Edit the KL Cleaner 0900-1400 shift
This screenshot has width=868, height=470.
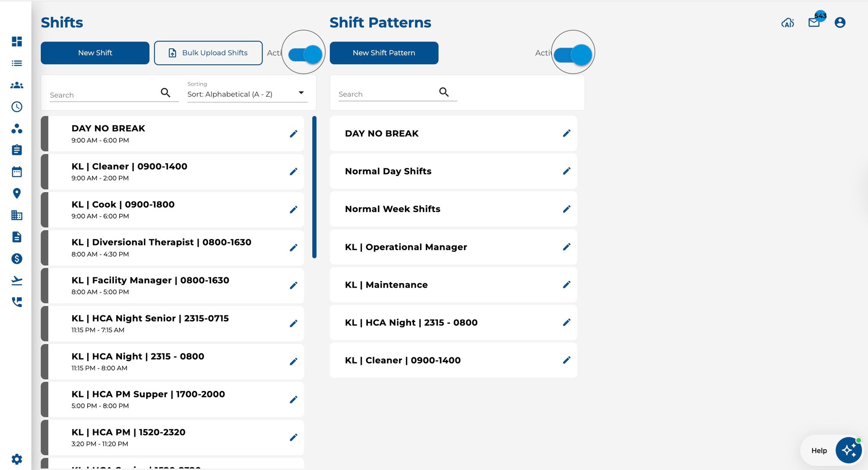[x=294, y=171]
